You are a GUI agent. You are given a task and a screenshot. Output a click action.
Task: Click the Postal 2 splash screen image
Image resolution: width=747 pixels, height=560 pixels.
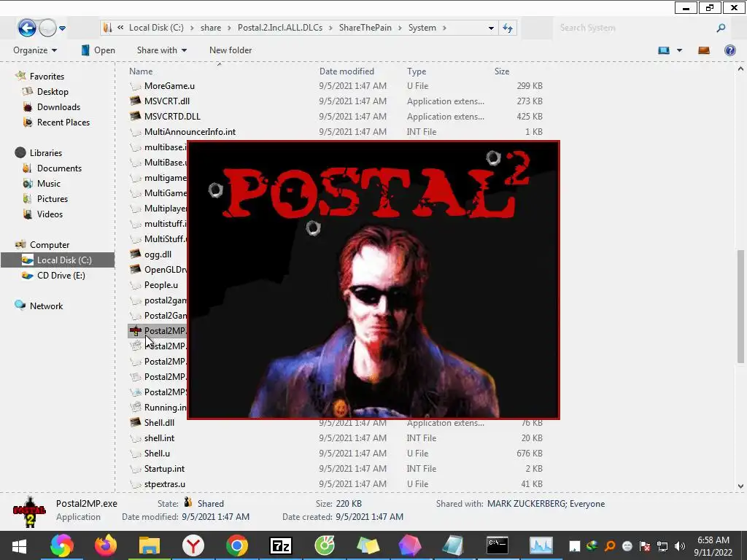(373, 280)
